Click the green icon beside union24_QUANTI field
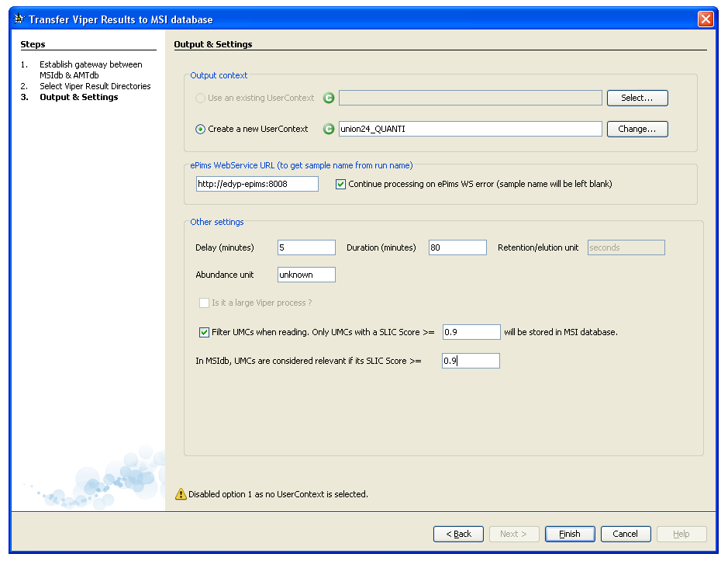This screenshot has height=564, width=728. pos(329,129)
